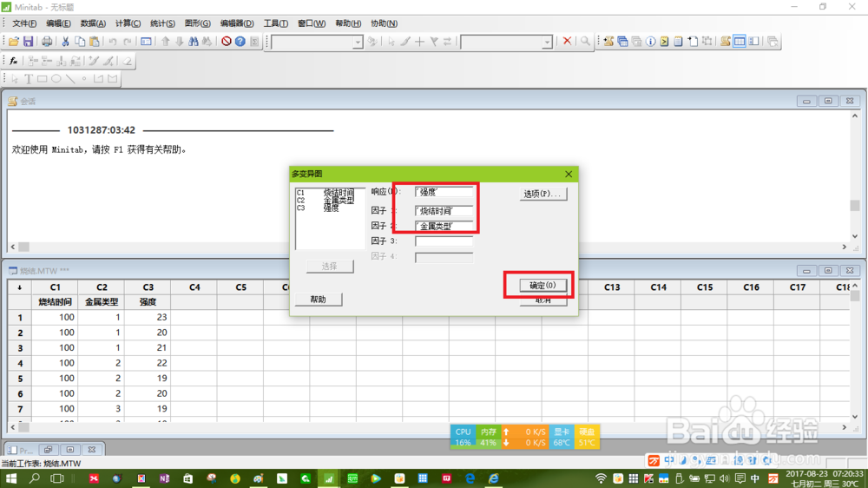Copy the selection using the toolbar copy icon

tap(80, 42)
